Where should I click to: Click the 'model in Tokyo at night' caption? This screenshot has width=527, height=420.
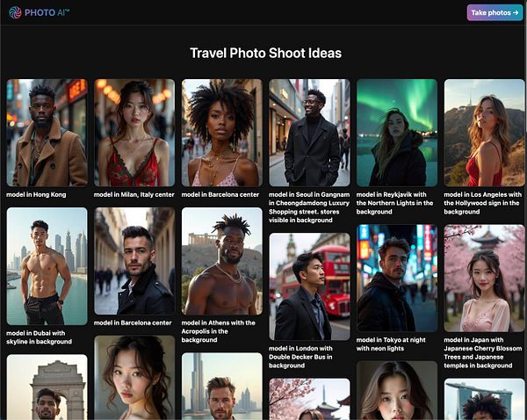[391, 344]
